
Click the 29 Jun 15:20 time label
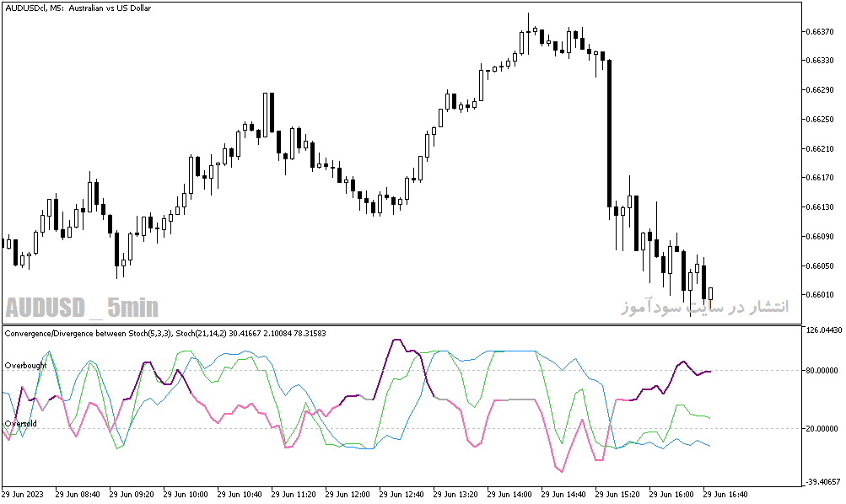pos(617,494)
